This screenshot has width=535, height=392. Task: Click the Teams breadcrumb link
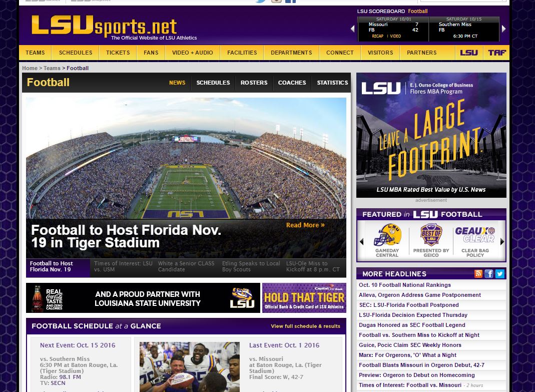(x=52, y=68)
